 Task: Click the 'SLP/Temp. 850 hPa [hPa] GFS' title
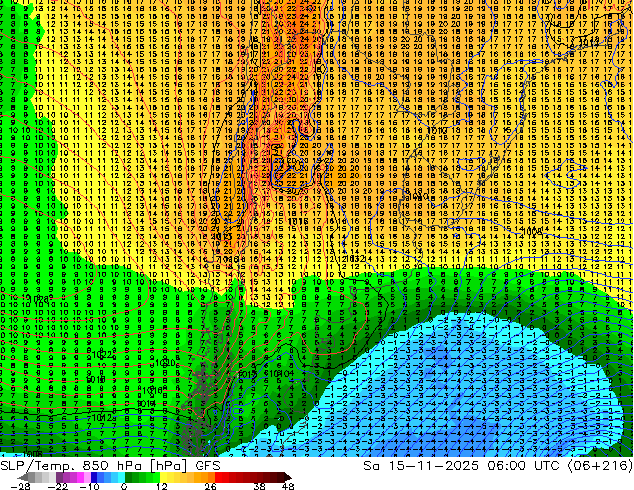(x=110, y=466)
